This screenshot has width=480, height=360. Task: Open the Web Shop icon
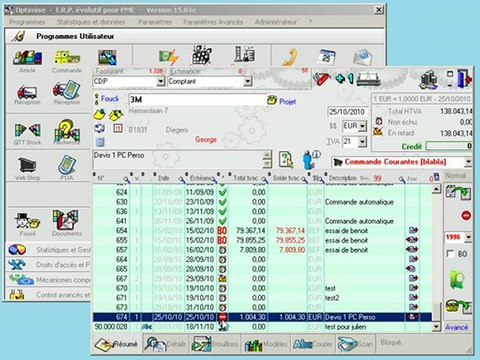27,165
